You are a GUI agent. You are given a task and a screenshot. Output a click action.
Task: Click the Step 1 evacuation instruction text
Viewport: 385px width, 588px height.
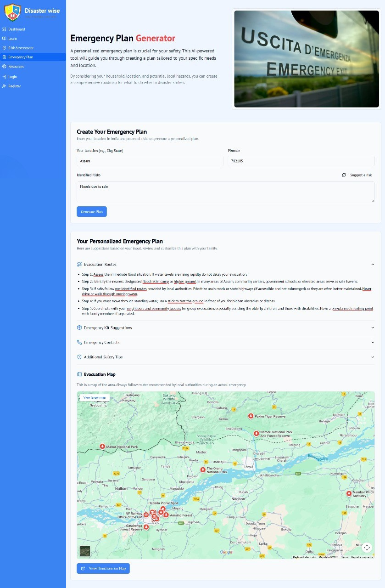click(x=165, y=274)
